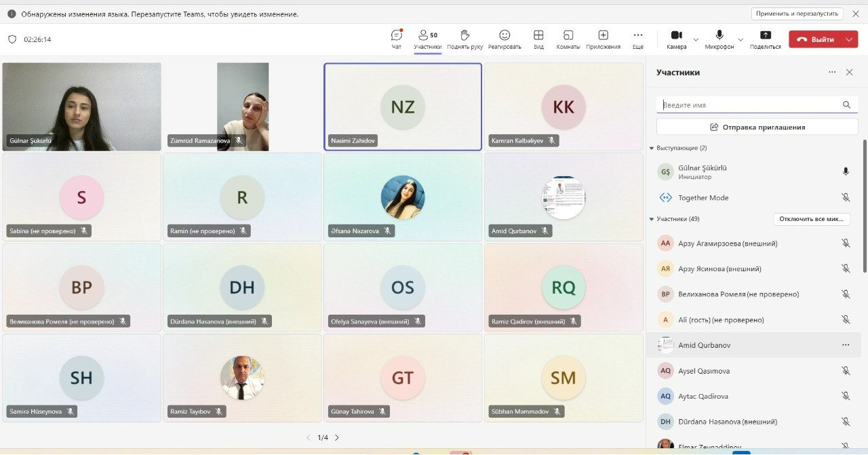This screenshot has height=455, width=868.
Task: Click the participant name search field
Action: coord(749,105)
